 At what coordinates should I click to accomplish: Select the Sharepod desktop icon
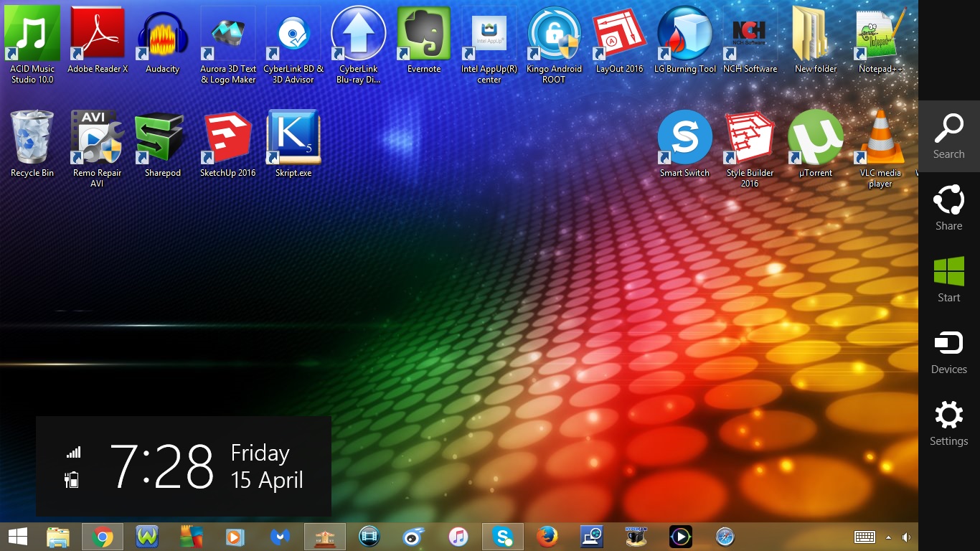[163, 144]
